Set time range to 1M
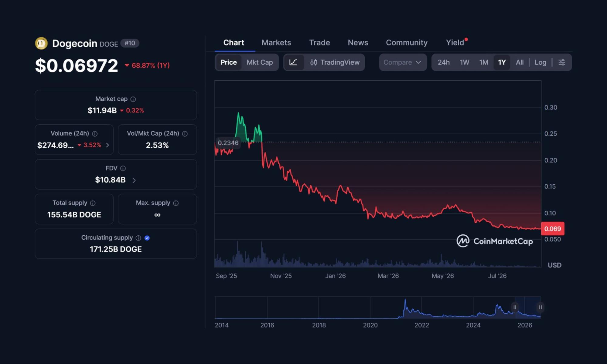 (484, 62)
